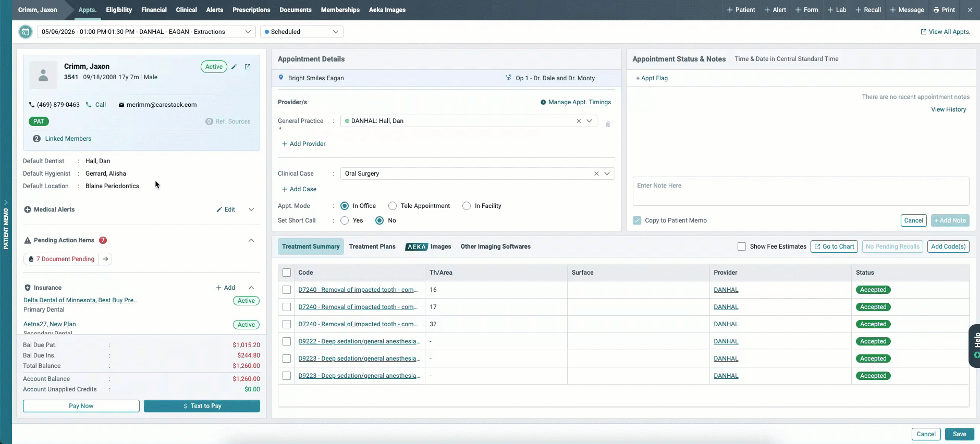The image size is (980, 444).
Task: Edit Medical Alerts
Action: pos(226,209)
